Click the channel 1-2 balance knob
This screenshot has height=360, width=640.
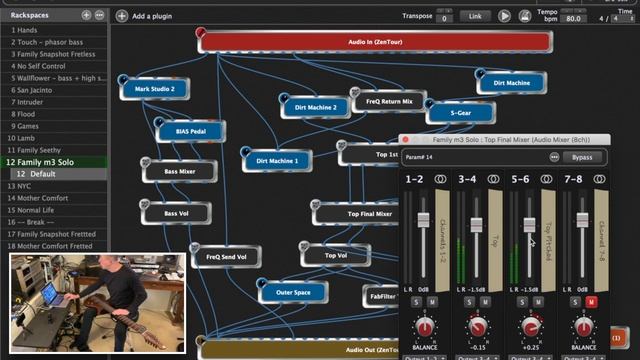coord(424,327)
